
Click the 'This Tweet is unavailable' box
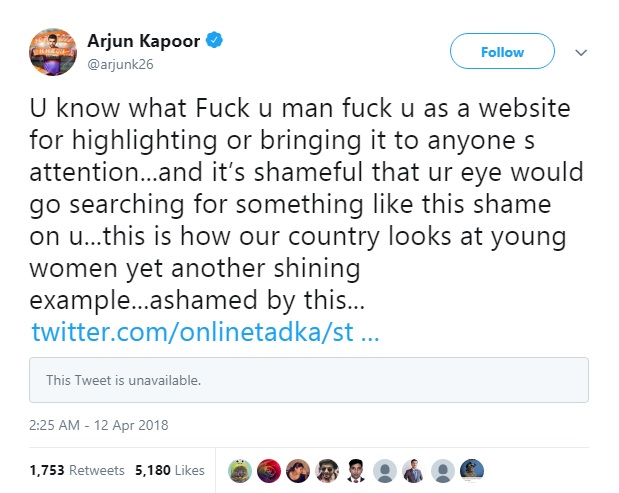click(x=309, y=380)
